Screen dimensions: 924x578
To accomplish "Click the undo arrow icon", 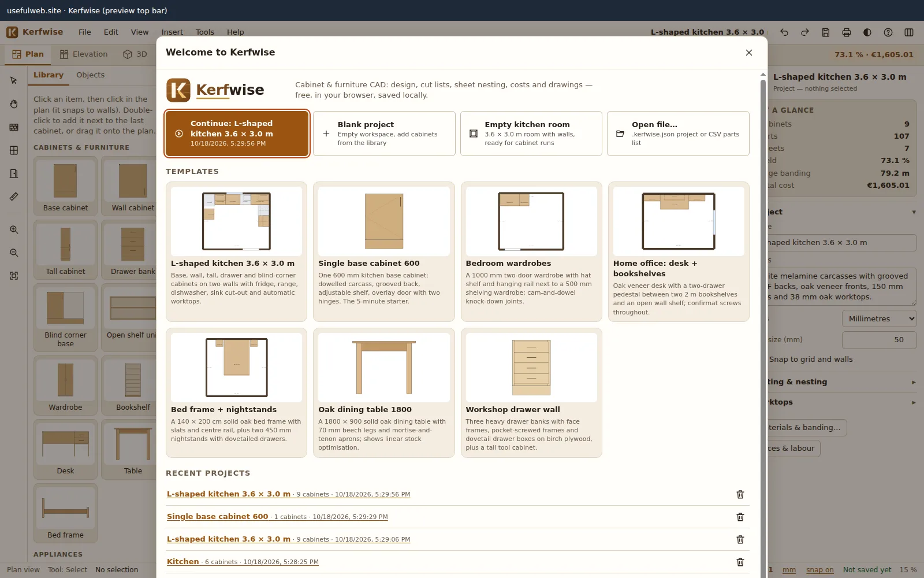I will click(x=784, y=32).
